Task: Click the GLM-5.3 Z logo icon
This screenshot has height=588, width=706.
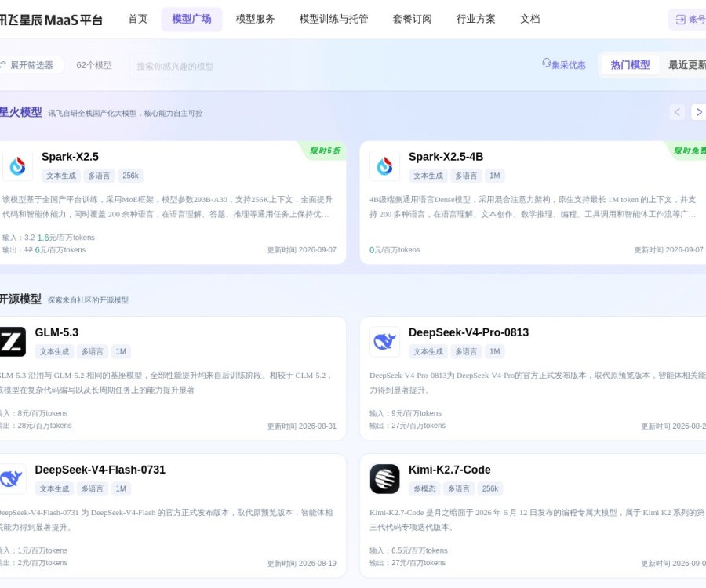Action: point(13,342)
